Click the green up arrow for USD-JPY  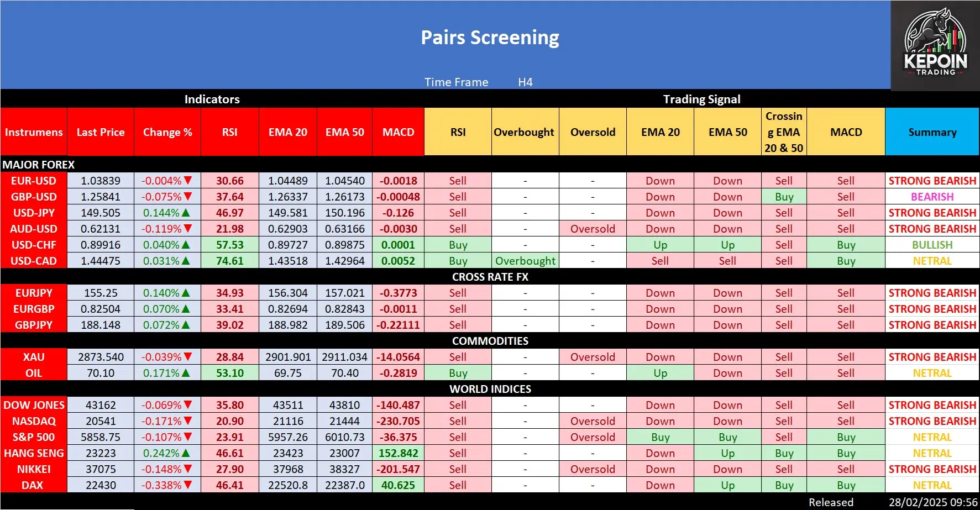186,213
